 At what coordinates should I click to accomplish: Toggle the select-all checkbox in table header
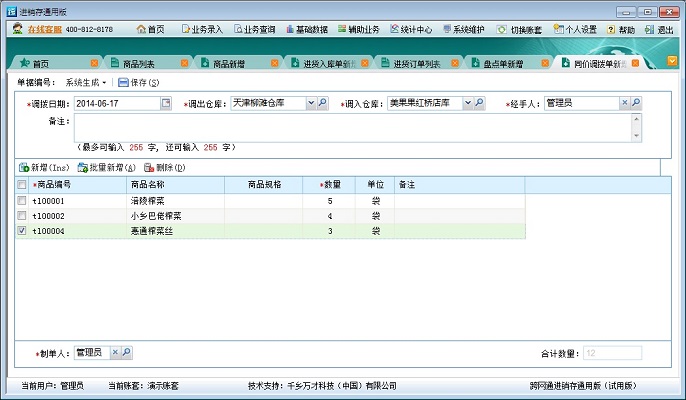[22, 185]
